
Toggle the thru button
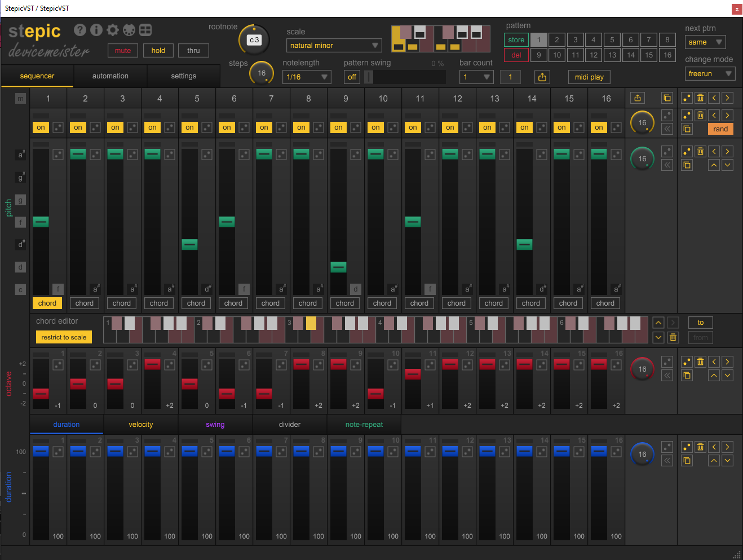[x=193, y=51]
